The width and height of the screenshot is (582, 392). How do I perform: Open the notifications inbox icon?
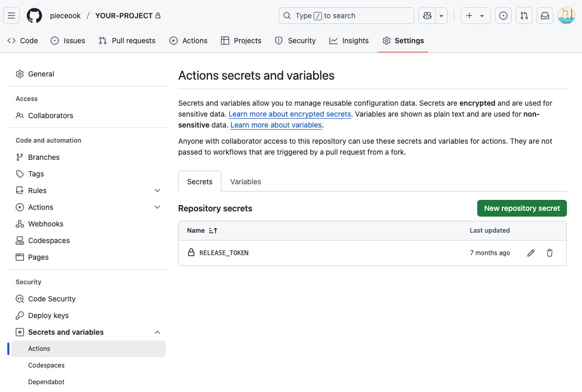(544, 16)
